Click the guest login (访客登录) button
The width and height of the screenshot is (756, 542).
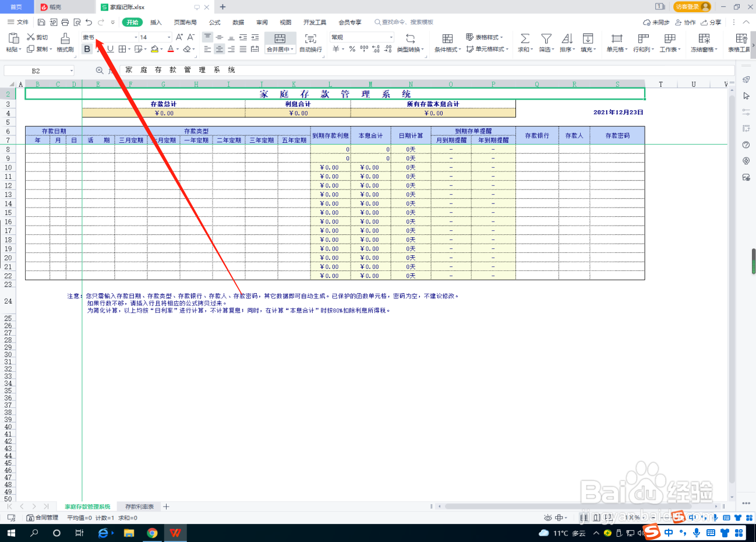[x=693, y=6]
